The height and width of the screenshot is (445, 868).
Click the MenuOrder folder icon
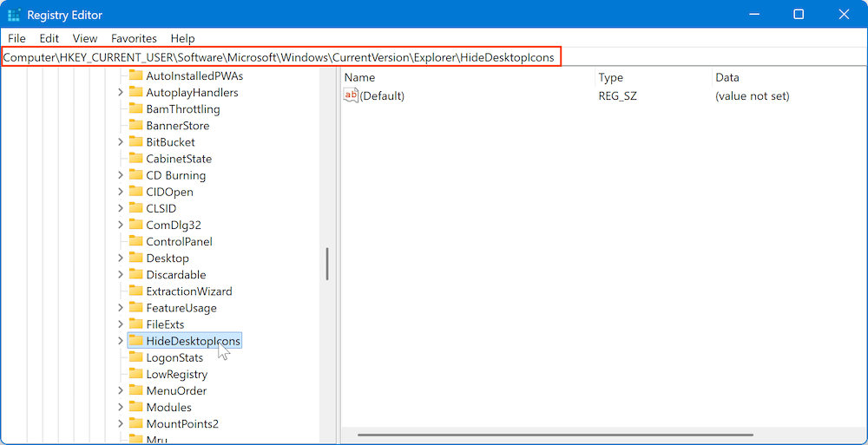coord(135,390)
